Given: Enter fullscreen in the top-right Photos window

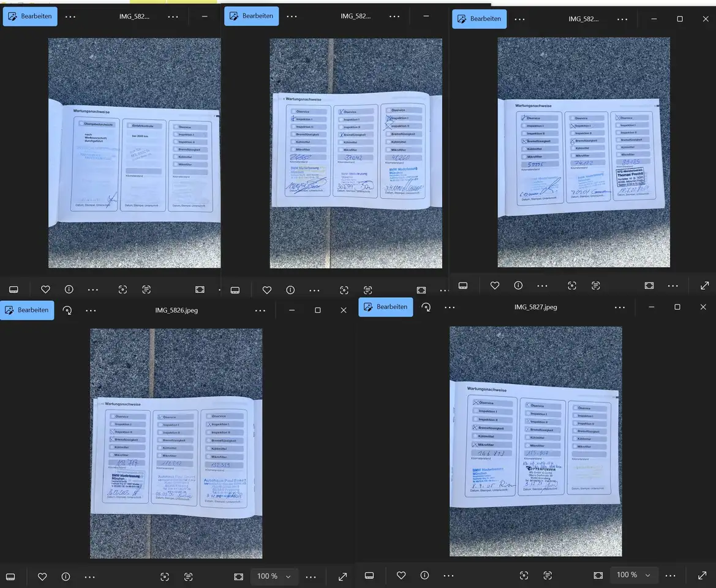Looking at the screenshot, I should (x=704, y=286).
